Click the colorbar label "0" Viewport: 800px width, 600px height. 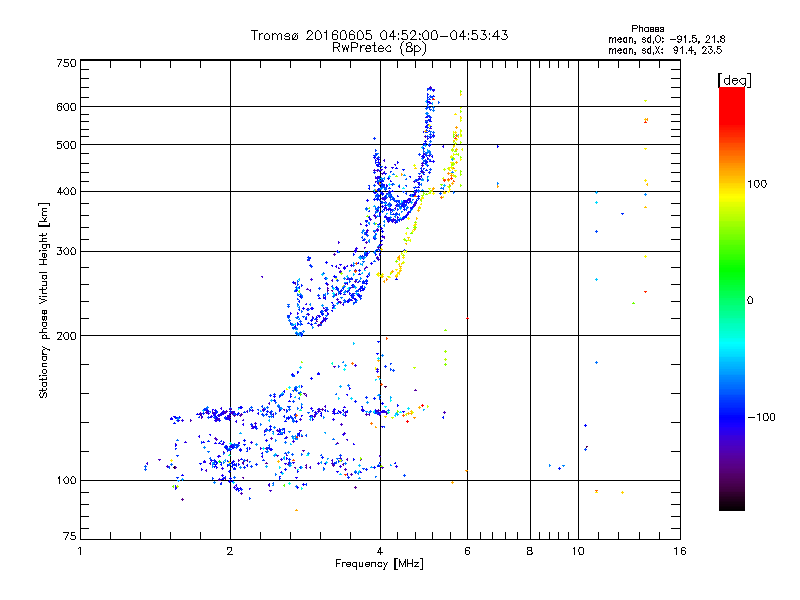point(750,300)
